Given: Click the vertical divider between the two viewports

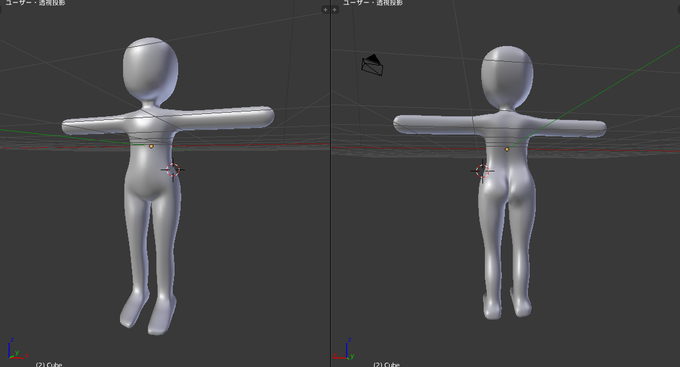Looking at the screenshot, I should click(x=331, y=184).
